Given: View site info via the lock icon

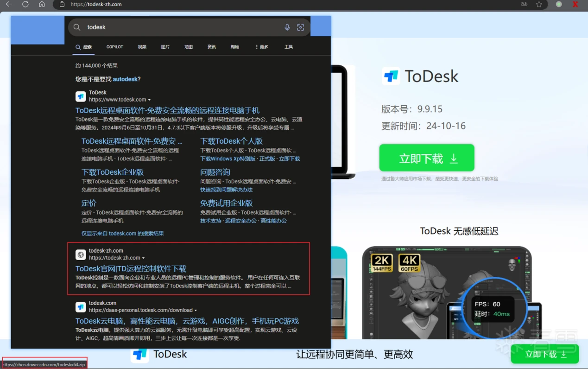Looking at the screenshot, I should [x=62, y=4].
